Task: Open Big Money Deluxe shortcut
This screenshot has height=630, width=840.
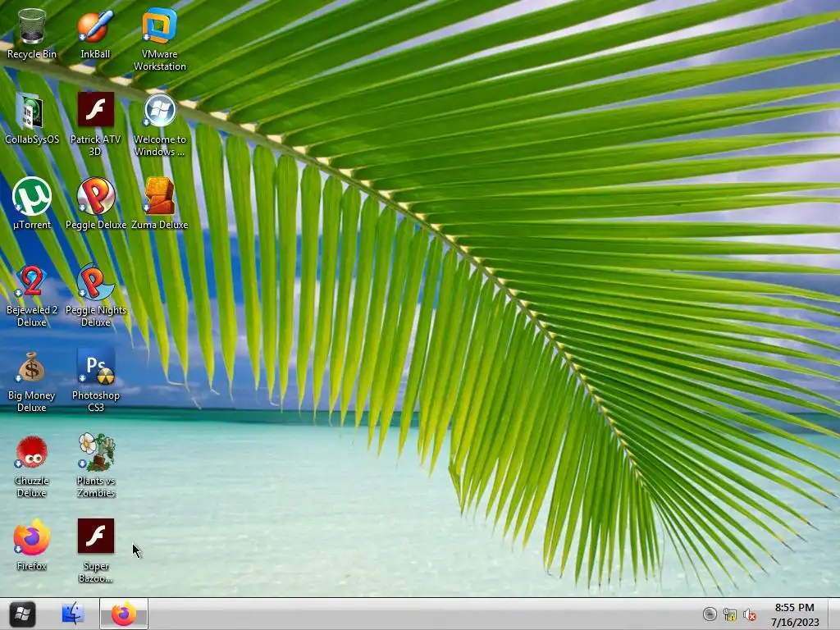Action: [x=32, y=381]
